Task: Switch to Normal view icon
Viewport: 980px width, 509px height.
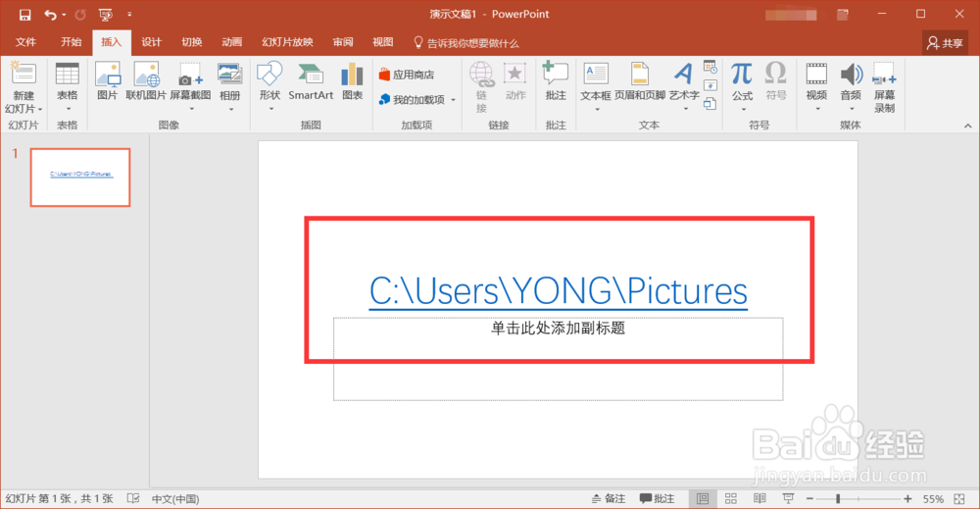Action: coord(703,498)
